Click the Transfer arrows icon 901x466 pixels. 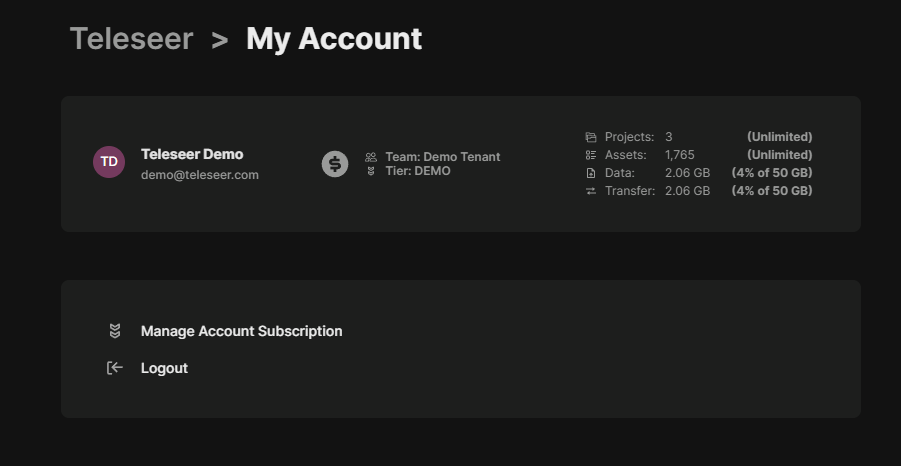click(591, 191)
